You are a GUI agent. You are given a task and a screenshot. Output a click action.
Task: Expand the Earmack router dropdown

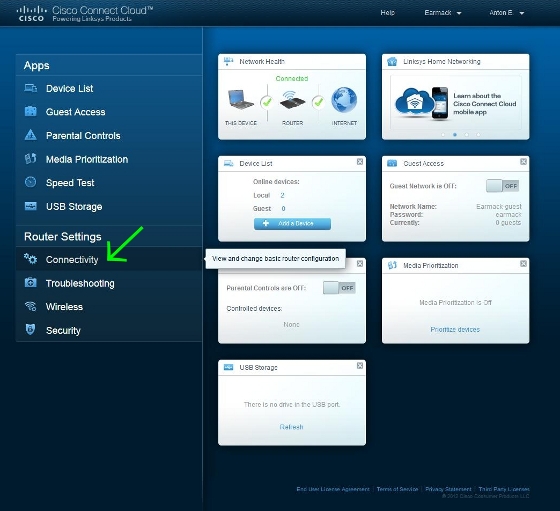[x=443, y=13]
